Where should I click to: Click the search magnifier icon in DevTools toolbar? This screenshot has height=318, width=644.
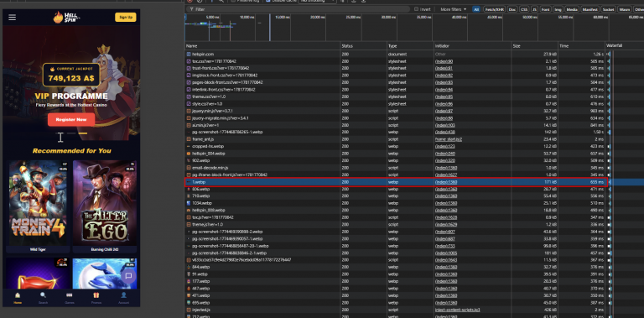pos(221,1)
